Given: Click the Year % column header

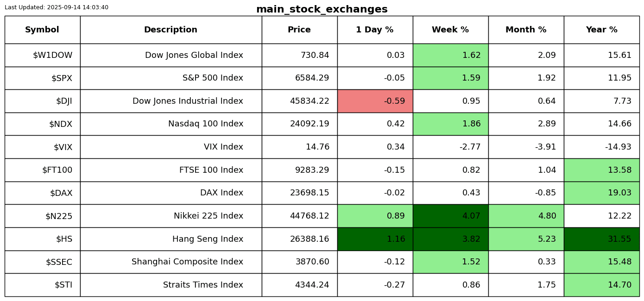Looking at the screenshot, I should pos(601,30).
